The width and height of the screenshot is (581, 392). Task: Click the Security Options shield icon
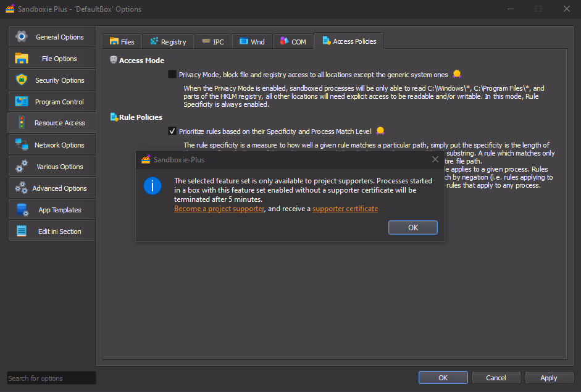pyautogui.click(x=22, y=80)
